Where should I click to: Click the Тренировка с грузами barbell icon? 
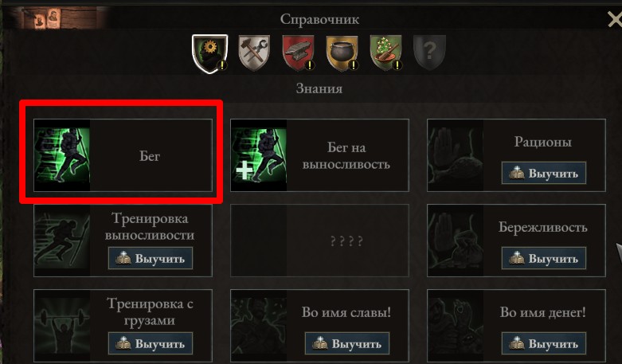(62, 326)
